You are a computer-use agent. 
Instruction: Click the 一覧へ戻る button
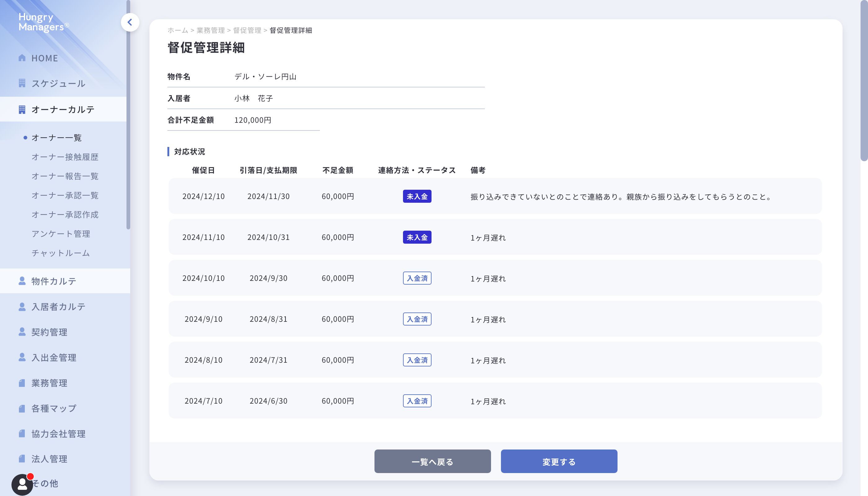coord(432,461)
